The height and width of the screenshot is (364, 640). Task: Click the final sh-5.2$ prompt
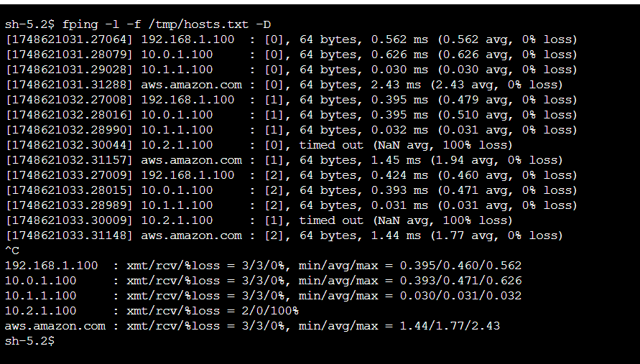[29, 341]
